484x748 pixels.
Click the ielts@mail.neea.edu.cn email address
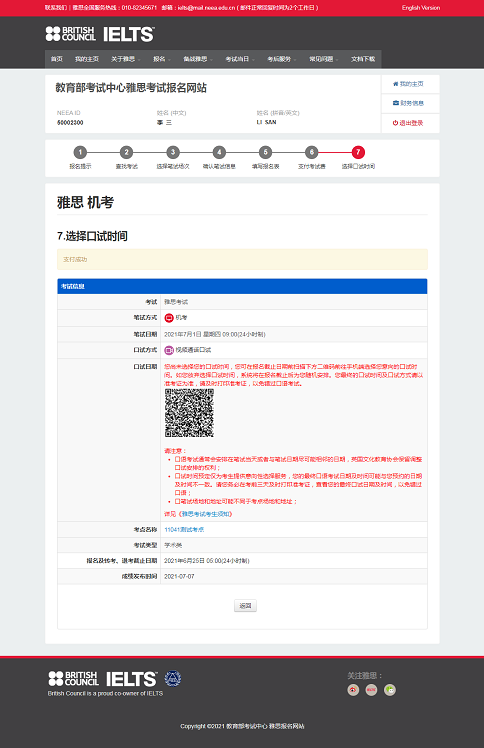[206, 8]
